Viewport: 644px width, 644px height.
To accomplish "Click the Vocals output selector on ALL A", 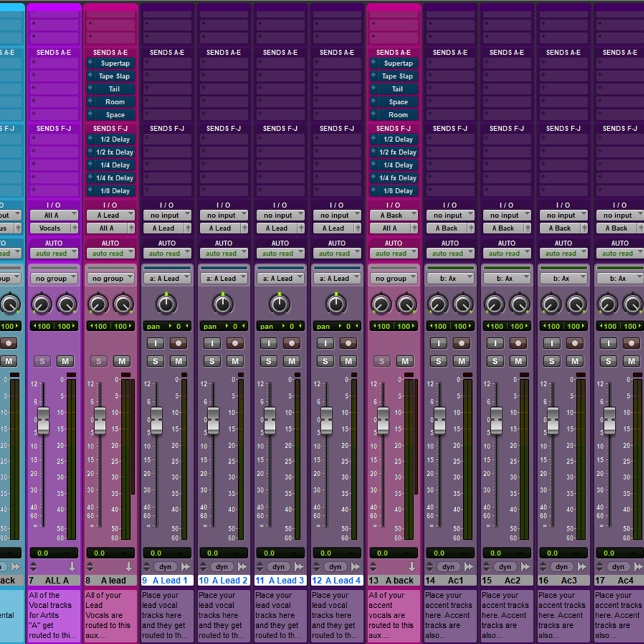I will pyautogui.click(x=50, y=228).
